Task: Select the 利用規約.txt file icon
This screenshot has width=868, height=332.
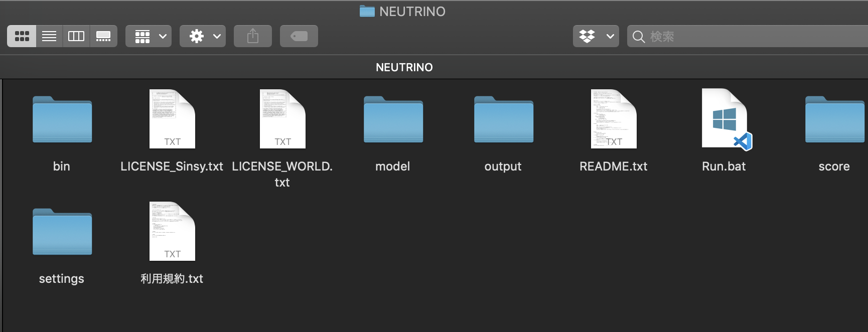Action: tap(172, 231)
